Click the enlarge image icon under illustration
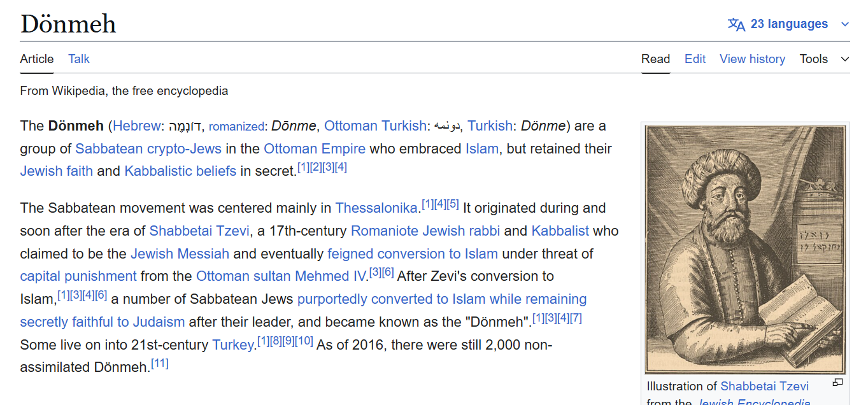This screenshot has width=868, height=405. coord(837,383)
